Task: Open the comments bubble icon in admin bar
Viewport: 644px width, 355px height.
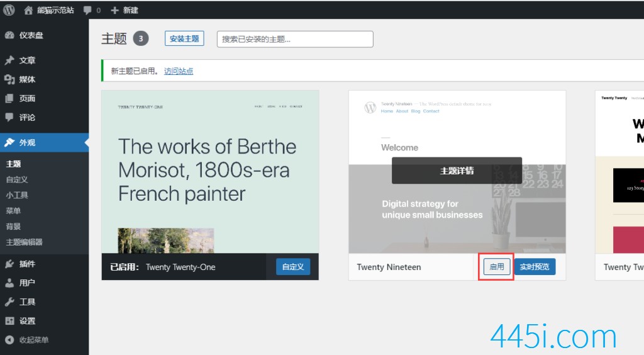Action: click(x=87, y=10)
